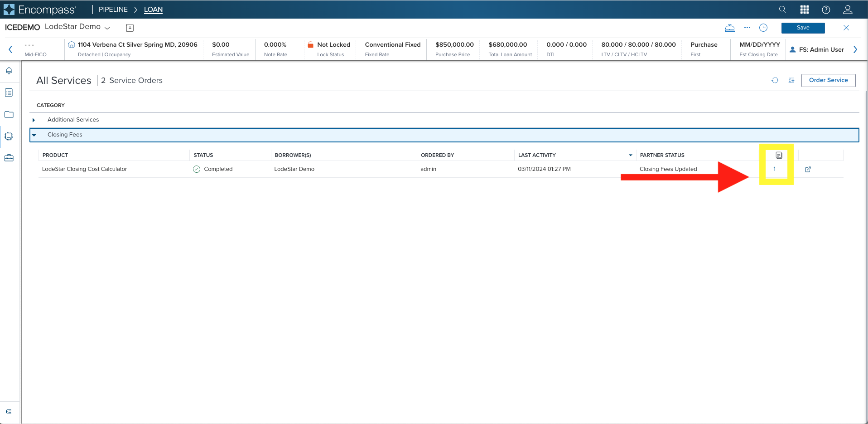The width and height of the screenshot is (868, 424).
Task: Click the 03/11/2024 01:27 PM activity cell
Action: (544, 169)
